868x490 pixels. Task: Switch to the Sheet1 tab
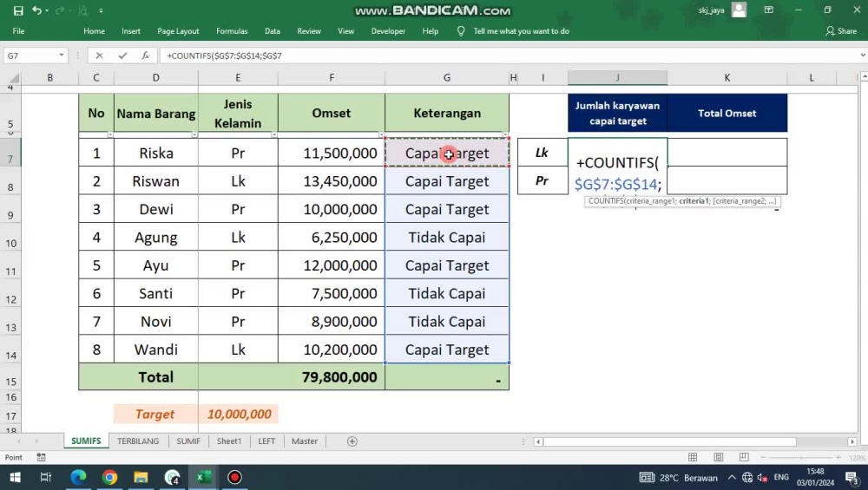[x=228, y=441]
